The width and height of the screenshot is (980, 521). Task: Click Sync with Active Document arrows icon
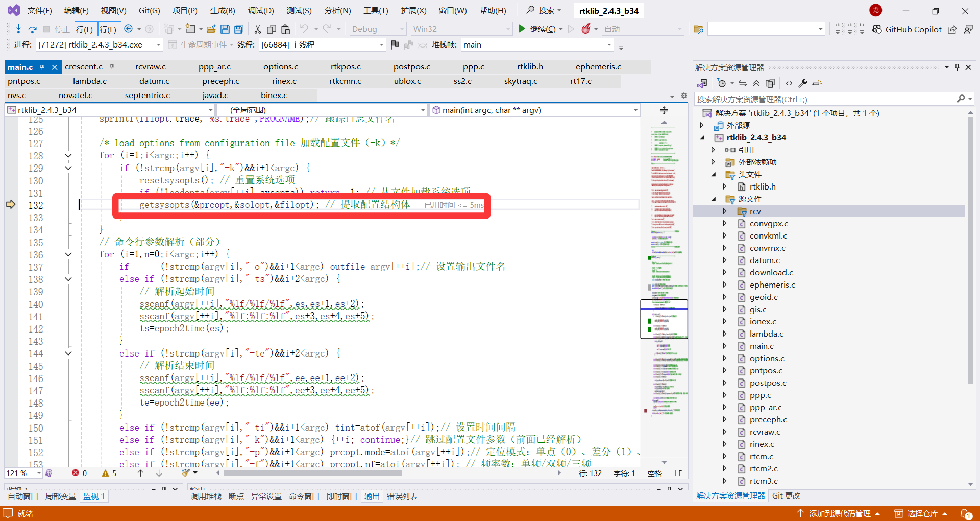click(743, 83)
